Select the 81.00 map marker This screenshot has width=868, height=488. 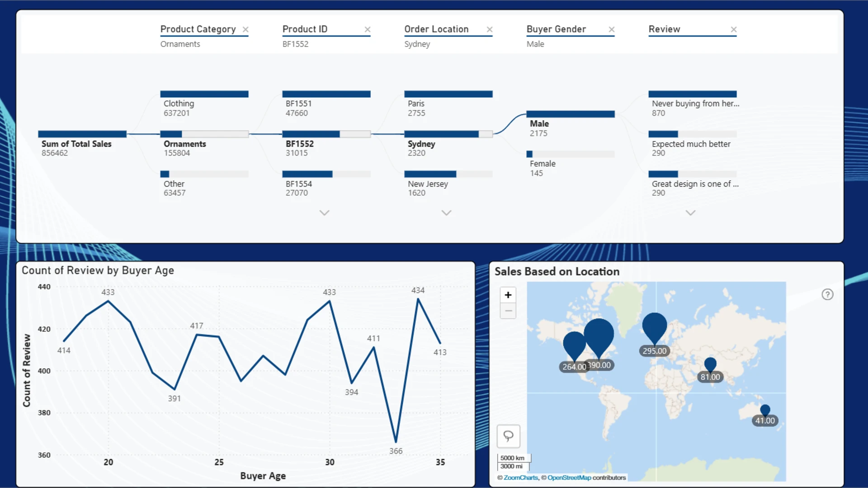click(710, 365)
